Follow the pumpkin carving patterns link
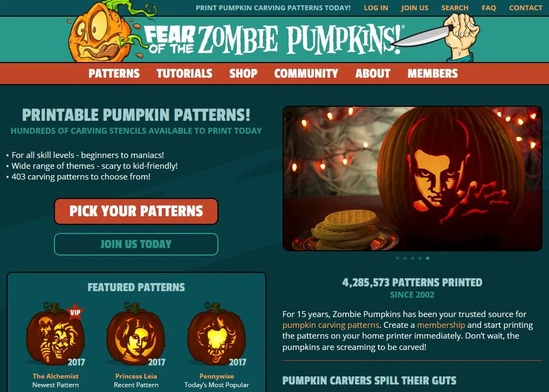The height and width of the screenshot is (392, 549). coord(331,325)
